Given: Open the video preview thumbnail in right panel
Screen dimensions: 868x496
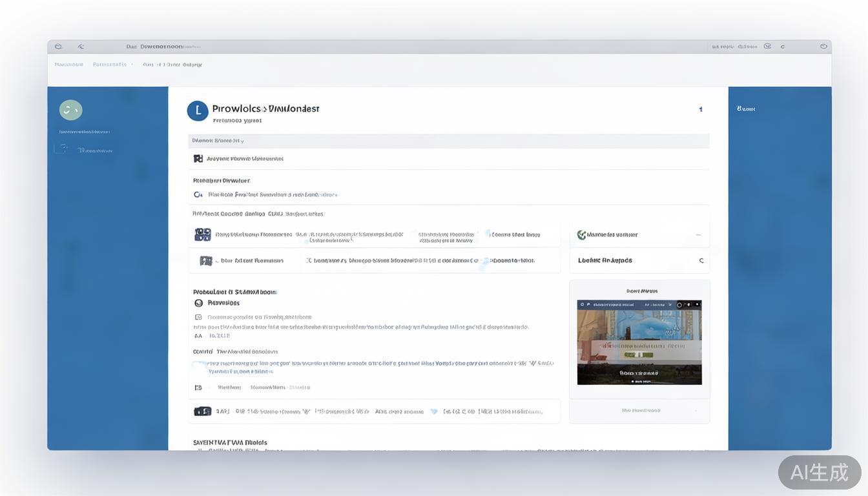Looking at the screenshot, I should 639,342.
